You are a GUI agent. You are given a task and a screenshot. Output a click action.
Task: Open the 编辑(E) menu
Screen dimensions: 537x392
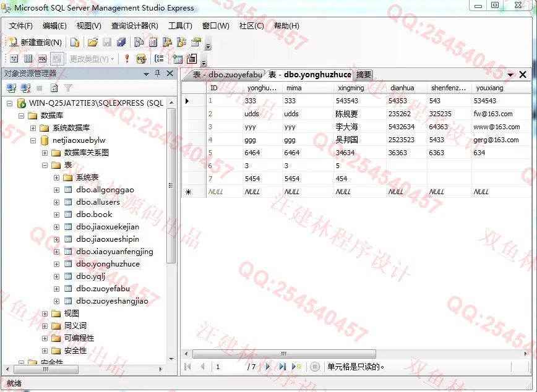[x=54, y=26]
